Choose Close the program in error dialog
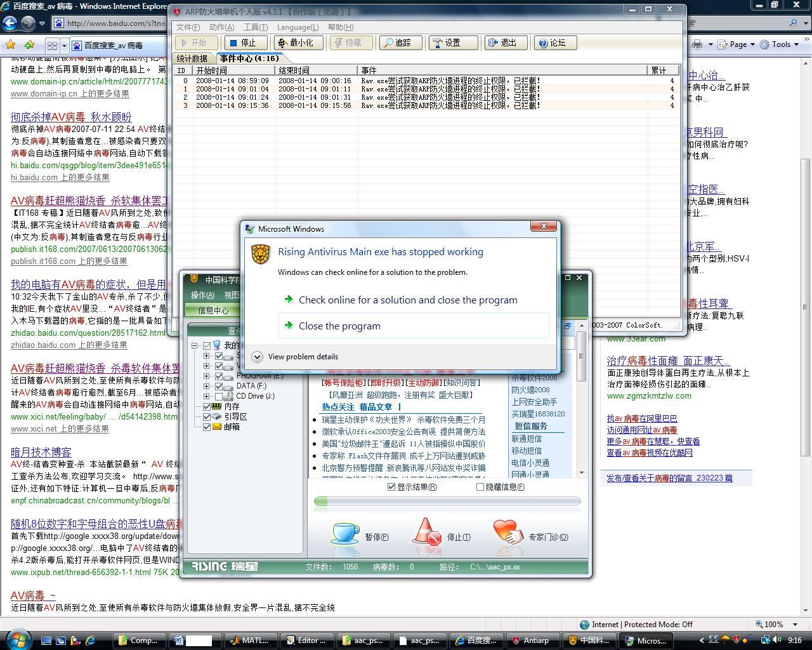 [x=339, y=326]
